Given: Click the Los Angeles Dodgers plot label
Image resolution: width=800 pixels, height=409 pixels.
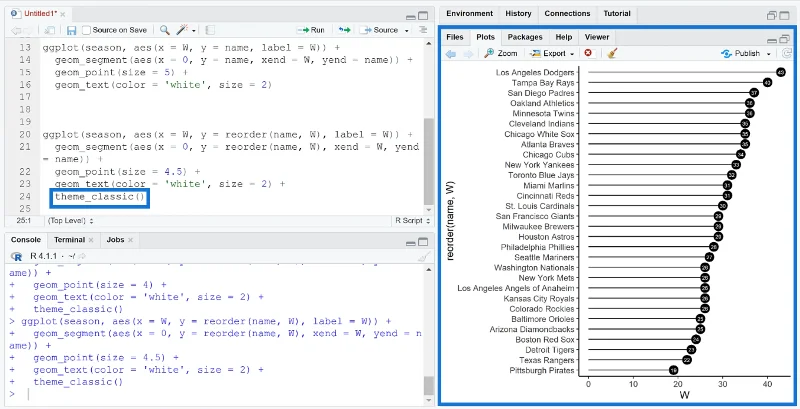Looking at the screenshot, I should (535, 72).
